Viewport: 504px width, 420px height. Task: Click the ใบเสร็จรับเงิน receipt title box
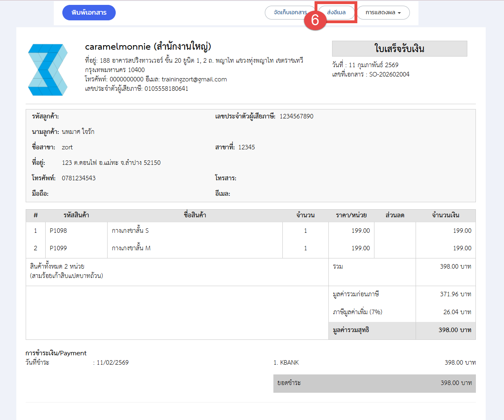point(399,49)
